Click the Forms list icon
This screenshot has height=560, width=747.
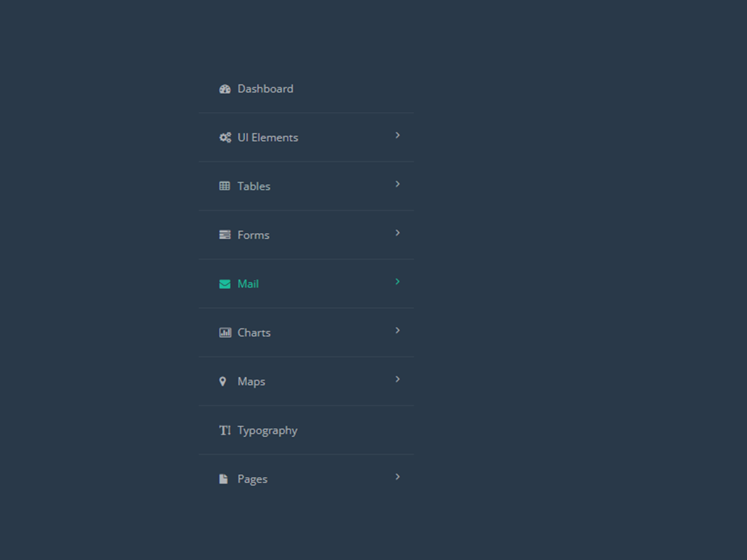click(x=224, y=234)
